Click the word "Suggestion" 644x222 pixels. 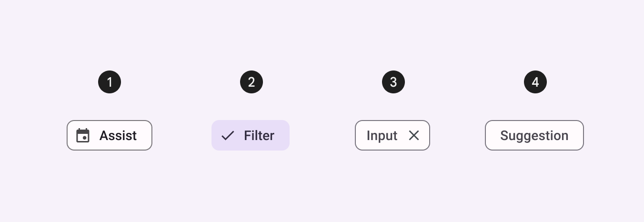click(534, 135)
